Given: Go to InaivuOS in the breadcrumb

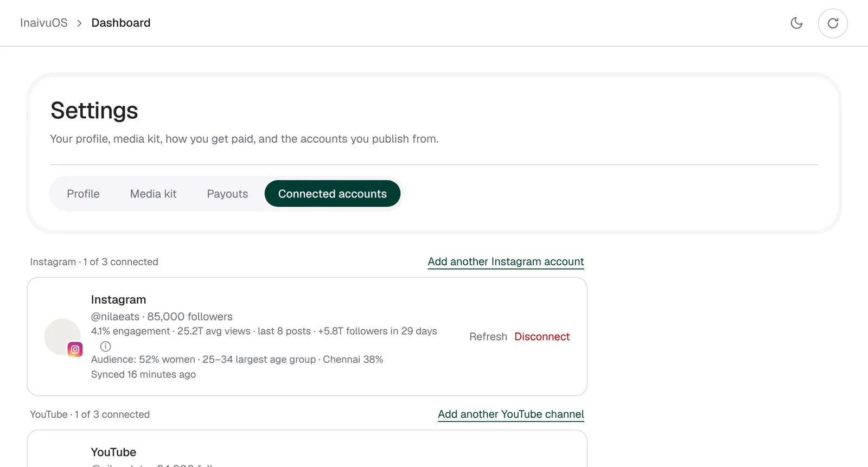Looking at the screenshot, I should pos(44,23).
